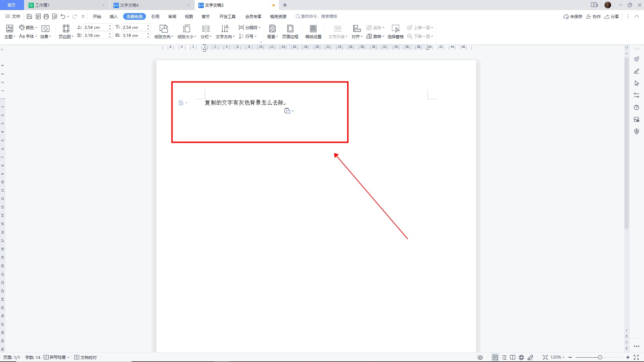Click the zoom slider handle
The height and width of the screenshot is (362, 644).
[600, 357]
